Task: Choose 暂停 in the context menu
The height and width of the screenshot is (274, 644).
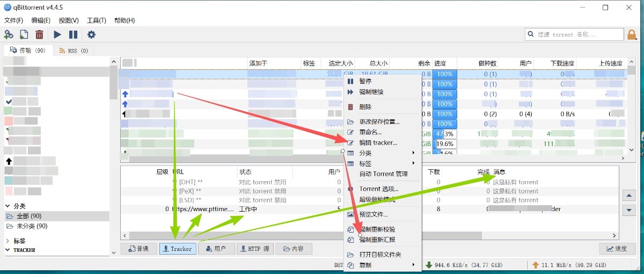Action: (382, 81)
